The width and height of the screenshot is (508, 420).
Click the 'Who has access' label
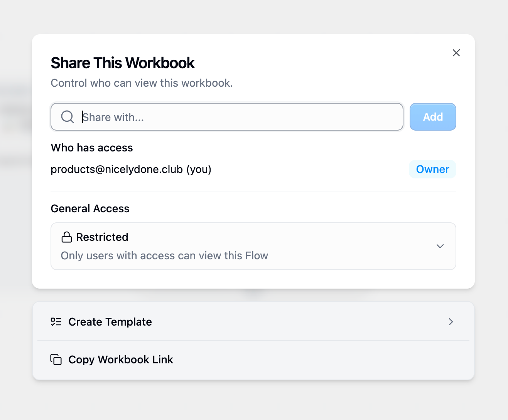92,148
